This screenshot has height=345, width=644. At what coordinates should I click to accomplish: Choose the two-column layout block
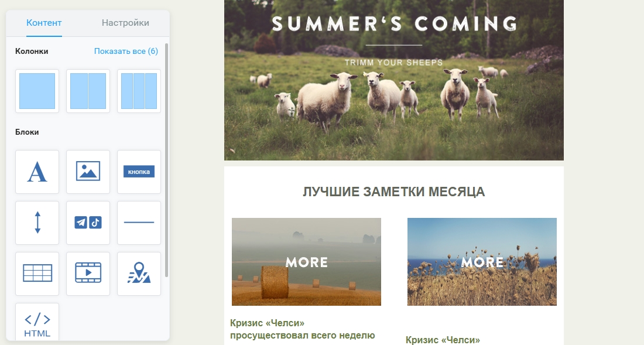(x=88, y=91)
